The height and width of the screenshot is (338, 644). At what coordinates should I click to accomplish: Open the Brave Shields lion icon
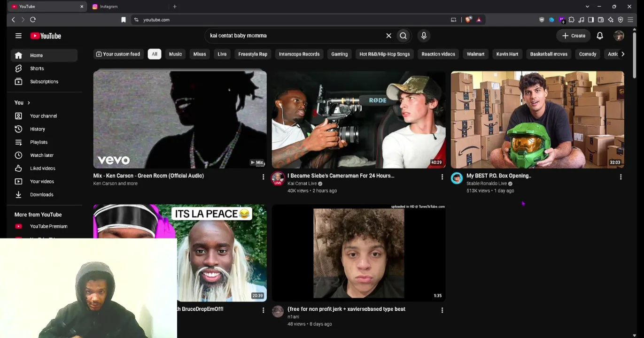pos(468,20)
